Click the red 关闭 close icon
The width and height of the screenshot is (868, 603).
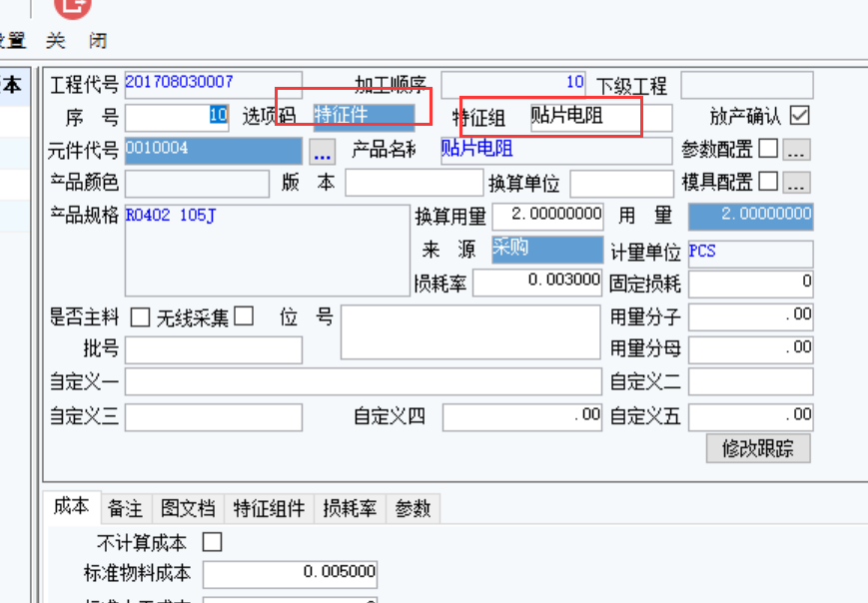click(x=71, y=8)
